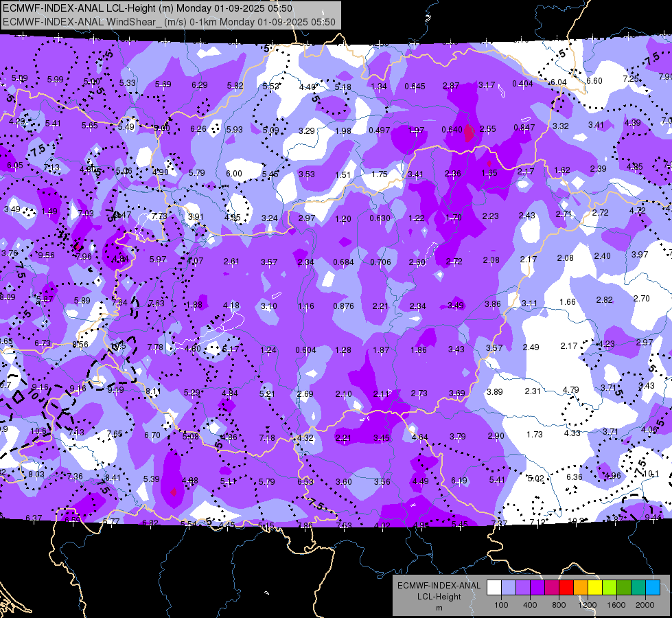Click grid value 6.70
The image size is (672, 618).
(152, 435)
